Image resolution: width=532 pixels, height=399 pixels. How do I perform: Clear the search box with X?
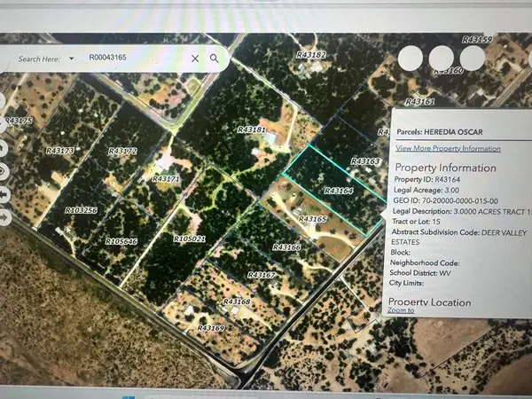pos(195,59)
